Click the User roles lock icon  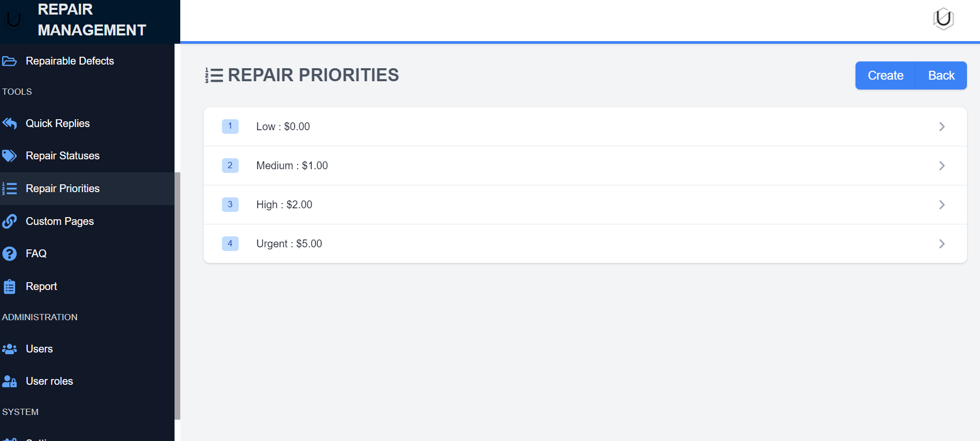tap(9, 381)
